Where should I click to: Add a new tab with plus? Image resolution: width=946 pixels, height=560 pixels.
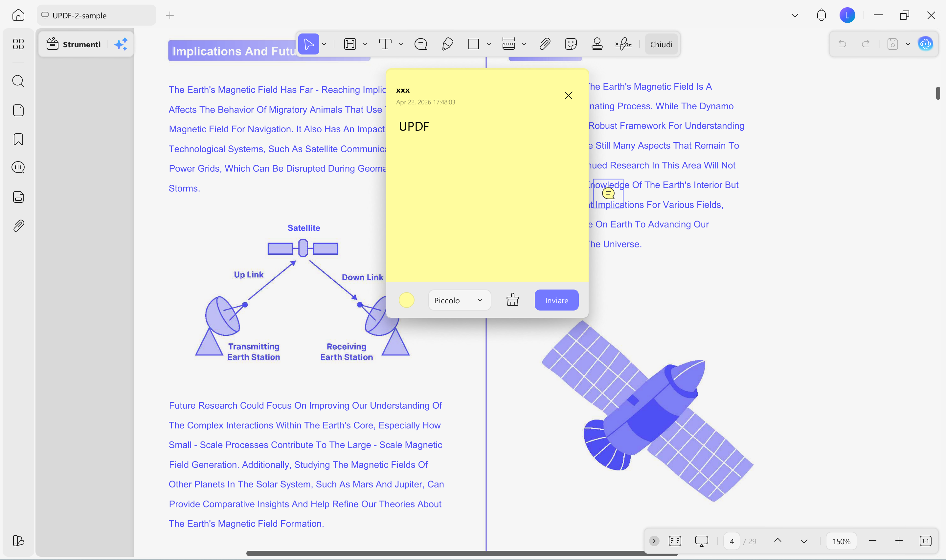point(170,15)
